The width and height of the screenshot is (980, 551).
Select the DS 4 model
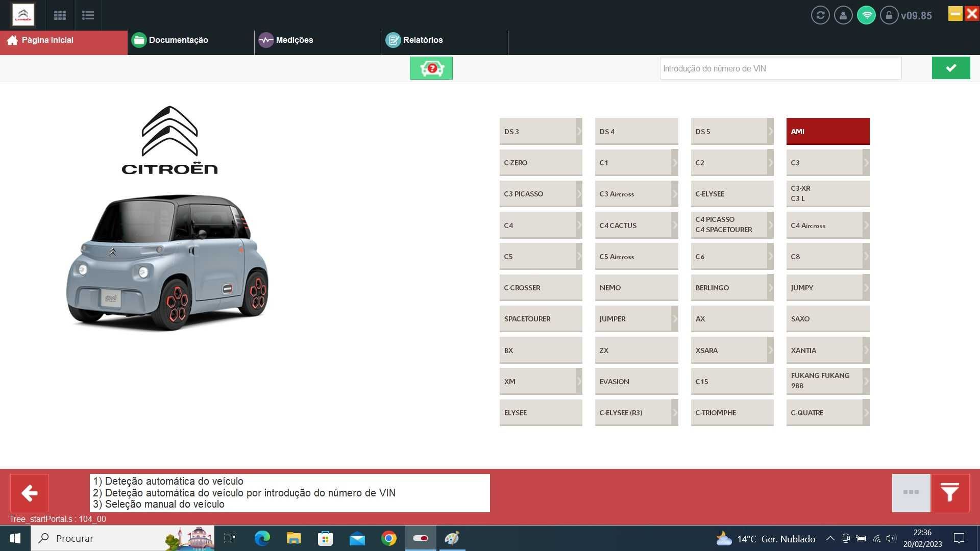point(636,131)
